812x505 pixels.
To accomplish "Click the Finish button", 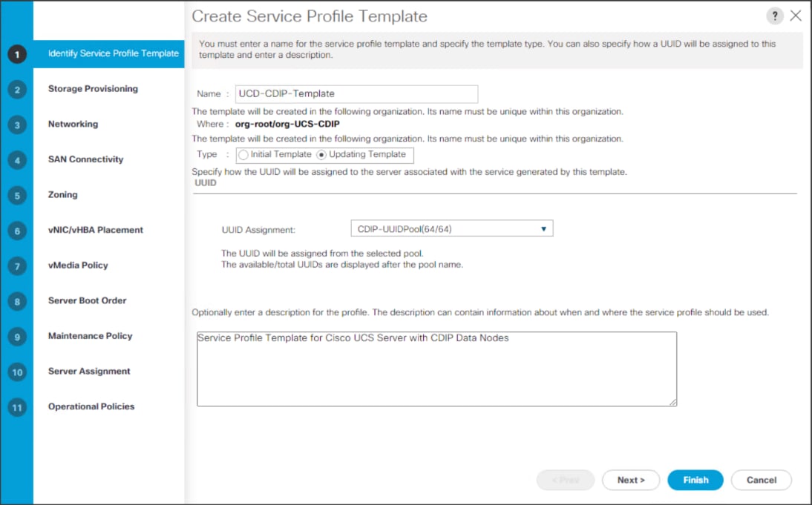I will pos(695,480).
